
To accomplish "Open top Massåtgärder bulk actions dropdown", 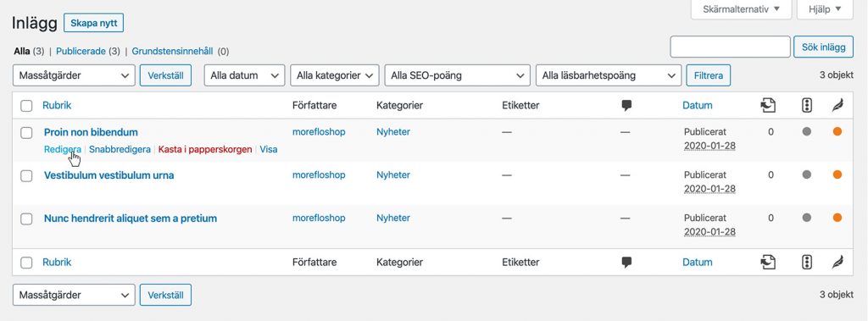I will click(x=74, y=75).
